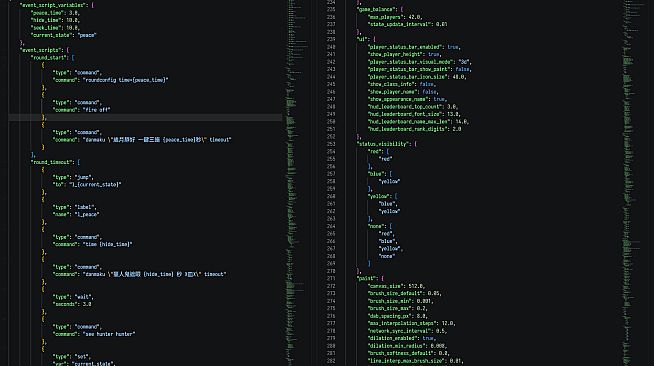Click the "dilation_enabled": true line

point(402,338)
